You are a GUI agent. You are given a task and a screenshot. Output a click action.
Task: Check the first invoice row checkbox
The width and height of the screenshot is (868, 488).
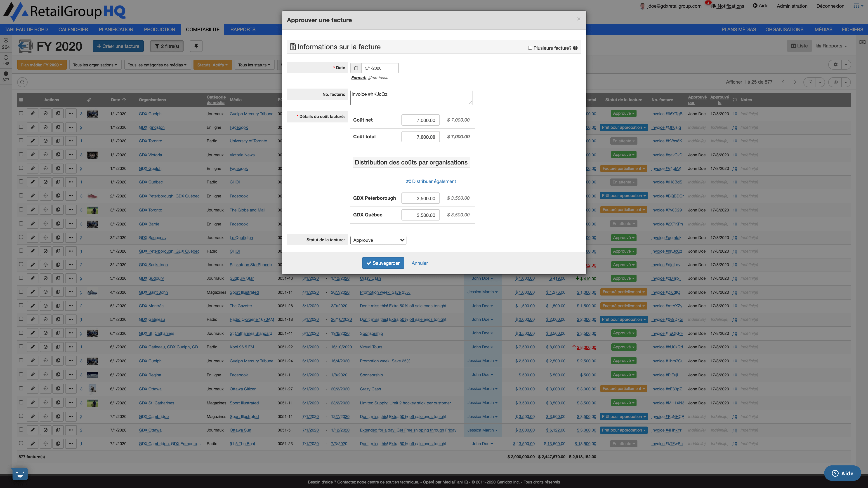[21, 113]
